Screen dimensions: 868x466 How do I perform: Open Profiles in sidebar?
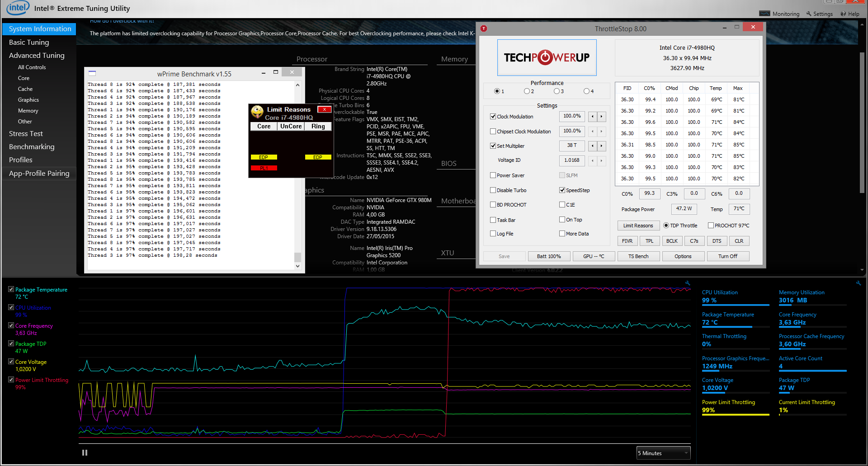21,160
